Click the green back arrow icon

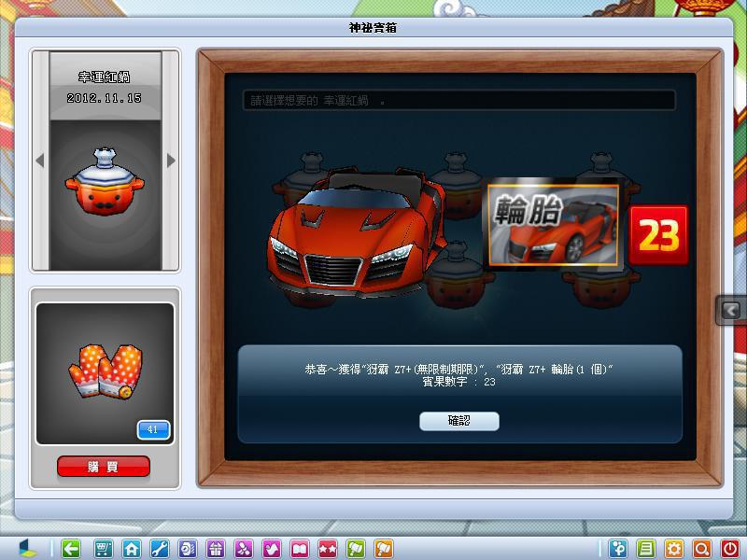click(x=71, y=549)
